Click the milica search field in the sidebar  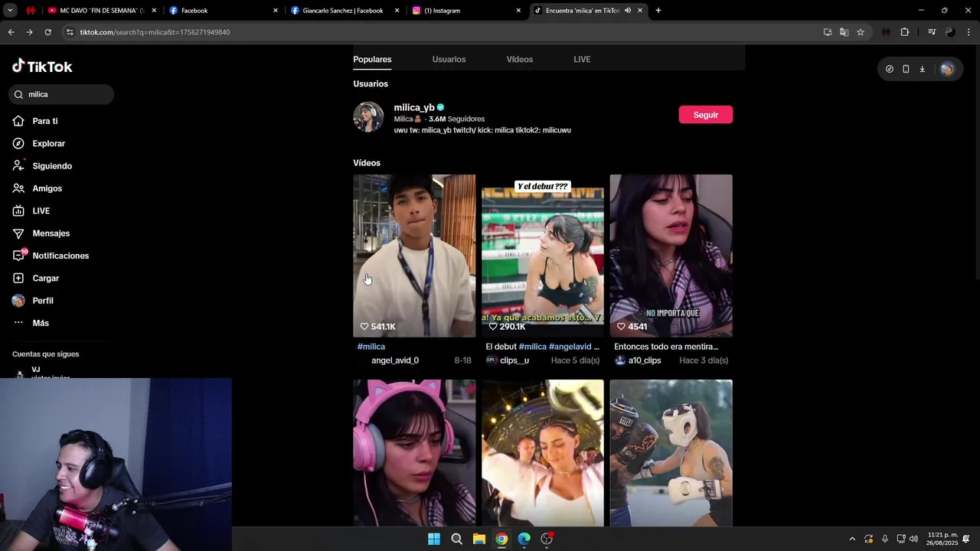click(x=61, y=94)
